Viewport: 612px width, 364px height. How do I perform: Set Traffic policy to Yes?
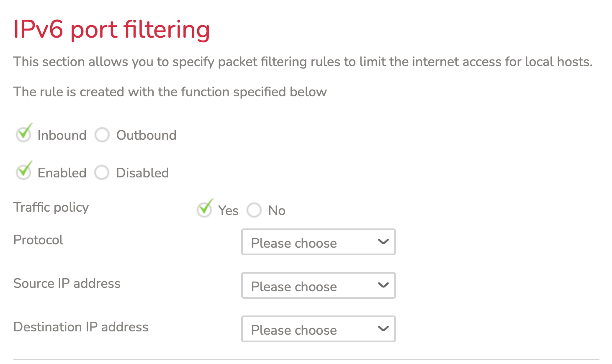pyautogui.click(x=204, y=210)
